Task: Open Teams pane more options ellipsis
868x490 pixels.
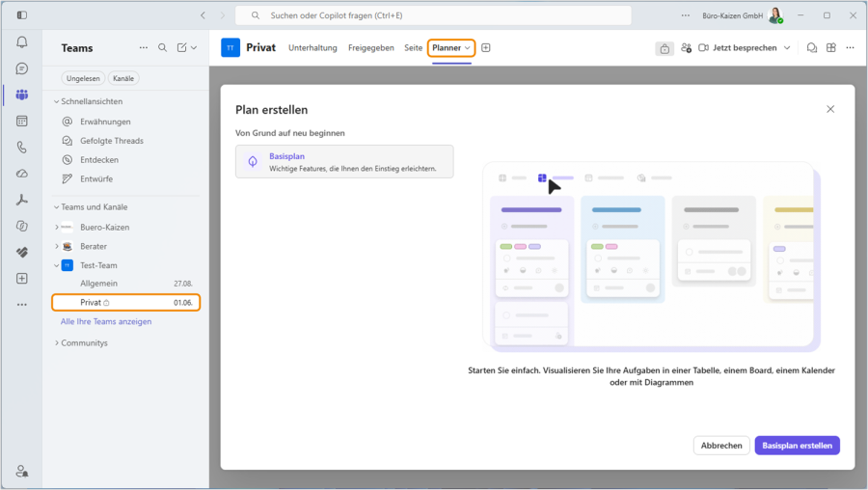Action: click(x=144, y=47)
